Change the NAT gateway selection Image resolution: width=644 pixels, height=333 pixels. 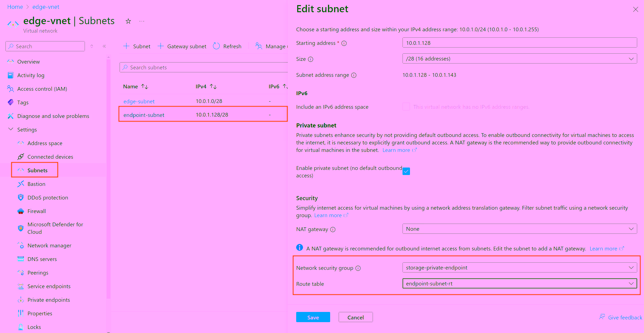point(519,228)
